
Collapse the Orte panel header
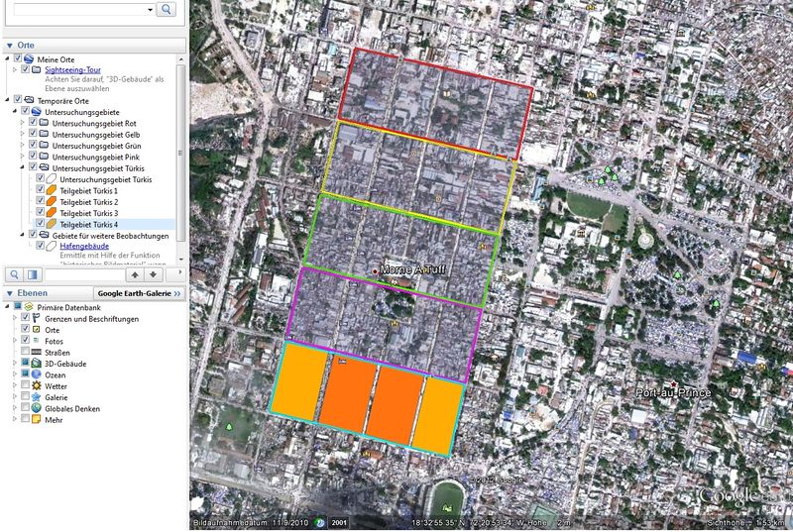9,46
